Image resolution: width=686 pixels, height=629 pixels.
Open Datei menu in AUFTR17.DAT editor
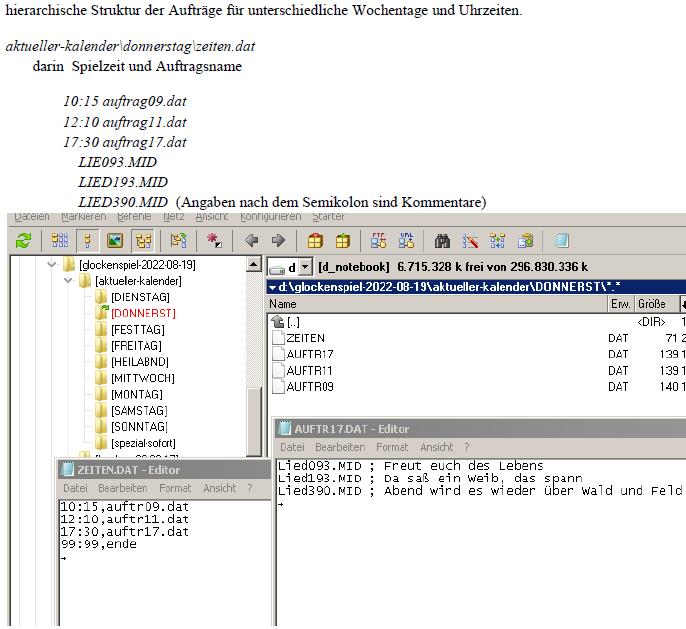(292, 447)
